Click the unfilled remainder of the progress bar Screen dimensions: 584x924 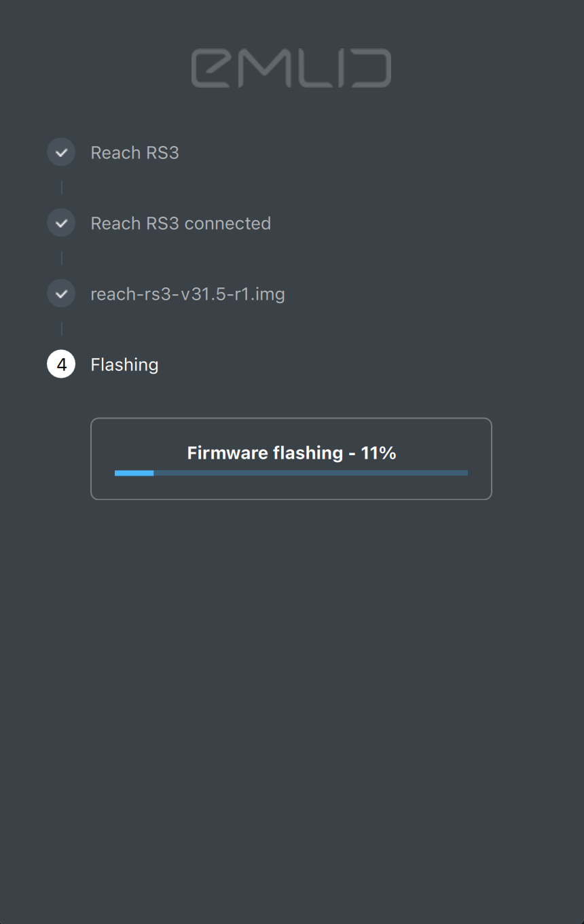(310, 473)
